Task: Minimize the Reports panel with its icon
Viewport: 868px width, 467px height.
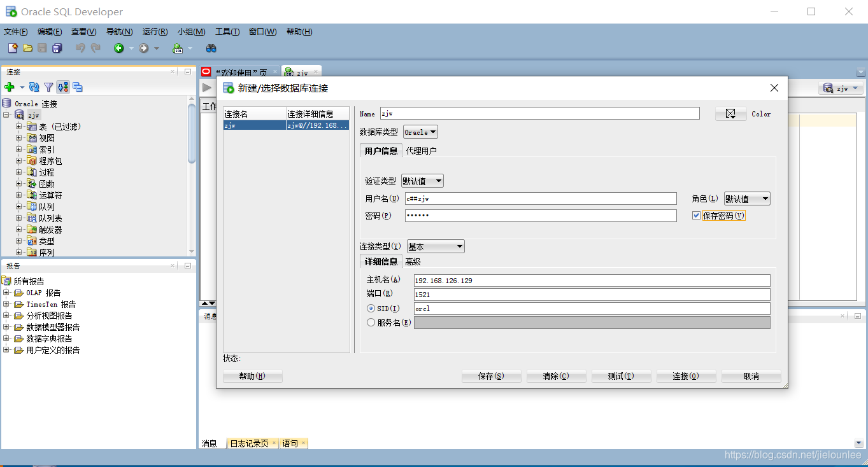Action: coord(187,266)
